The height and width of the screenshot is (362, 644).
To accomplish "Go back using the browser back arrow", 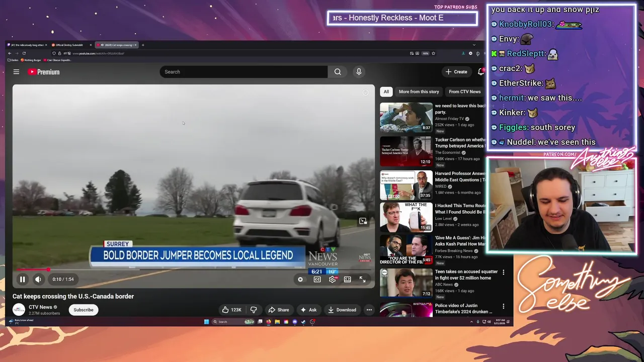I will [9, 53].
